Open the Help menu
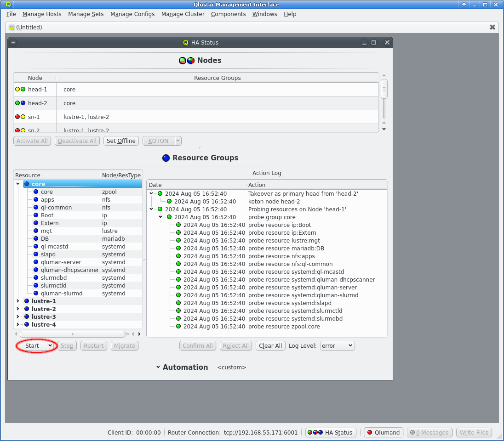 click(290, 14)
